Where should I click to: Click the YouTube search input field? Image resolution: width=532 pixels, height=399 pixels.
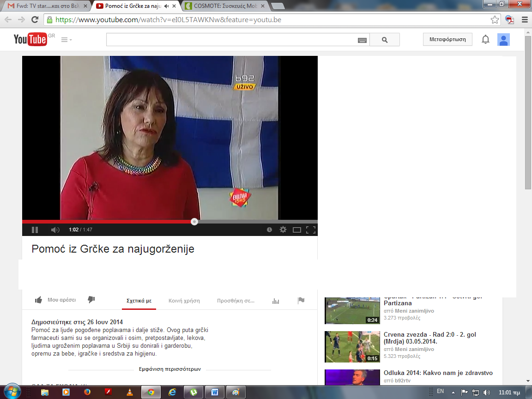point(232,40)
